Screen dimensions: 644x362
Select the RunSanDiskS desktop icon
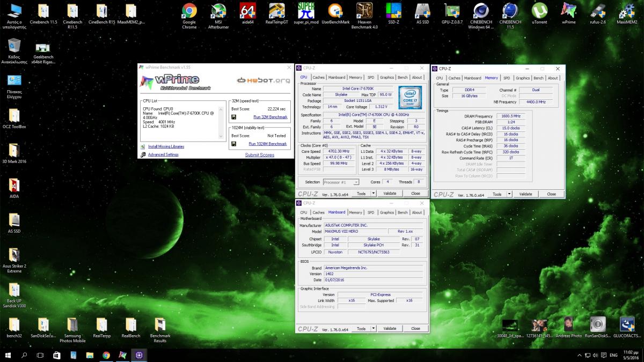[597, 328]
